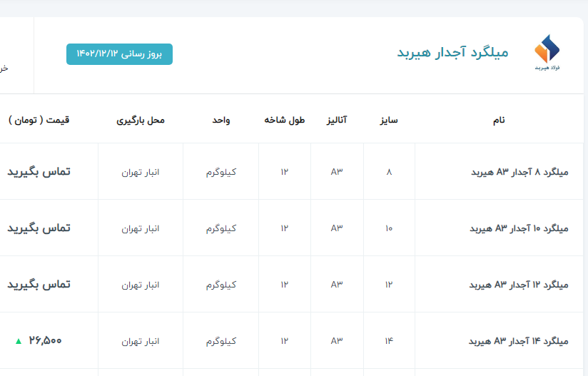The image size is (588, 376).
Task: Click the آنالیز column header
Action: 337,120
